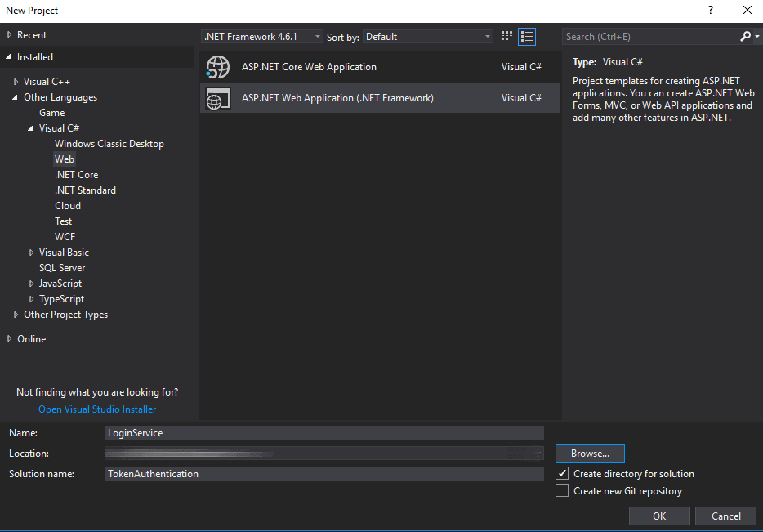Image resolution: width=763 pixels, height=532 pixels.
Task: Switch to medium icons view
Action: pyautogui.click(x=506, y=37)
